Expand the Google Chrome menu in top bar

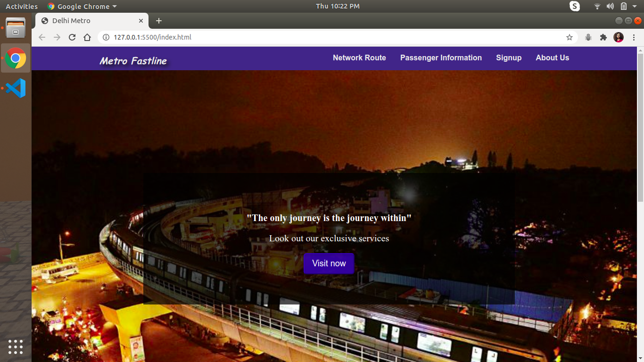click(81, 6)
